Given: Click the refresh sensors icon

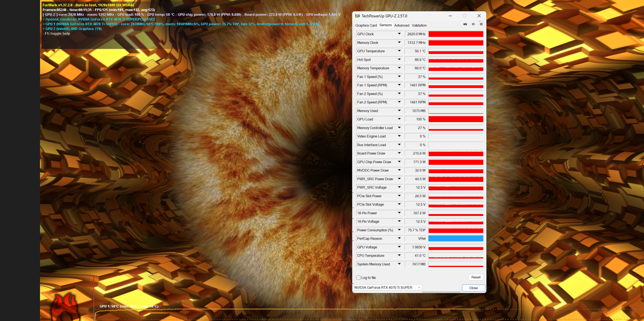Looking at the screenshot, I should coord(473,24).
